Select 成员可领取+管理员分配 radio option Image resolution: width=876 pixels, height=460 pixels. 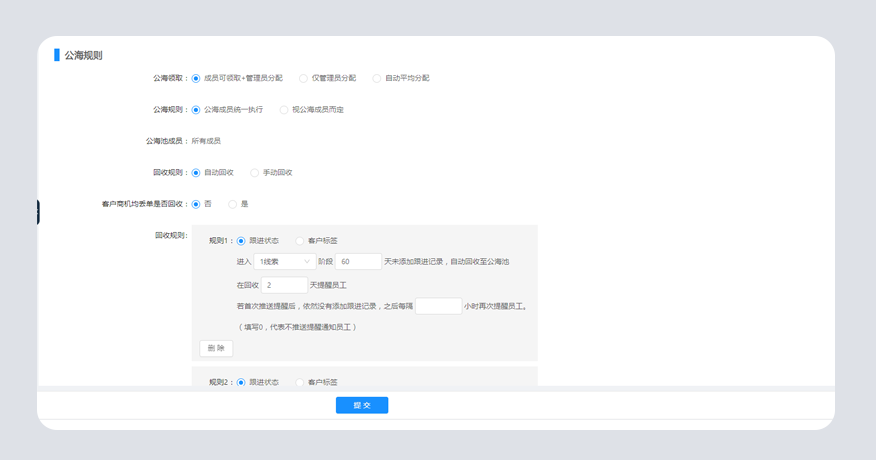(196, 78)
